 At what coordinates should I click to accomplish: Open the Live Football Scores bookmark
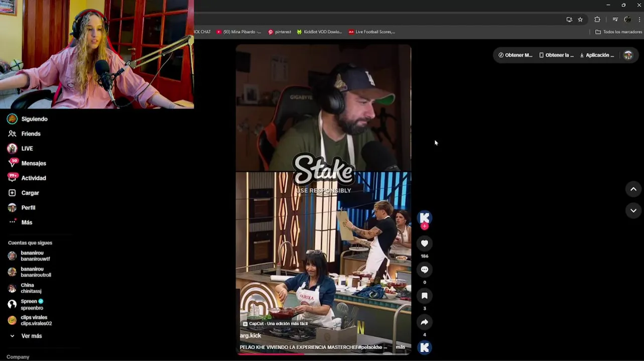point(371,32)
